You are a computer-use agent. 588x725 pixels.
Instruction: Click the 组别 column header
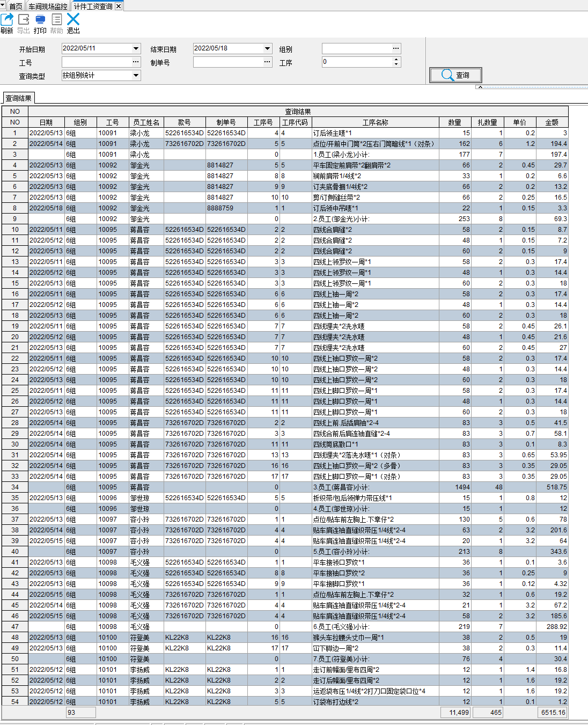pos(80,122)
